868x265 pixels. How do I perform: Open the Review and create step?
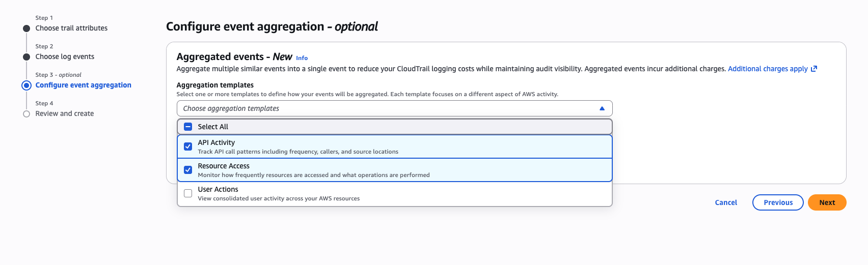(x=65, y=114)
